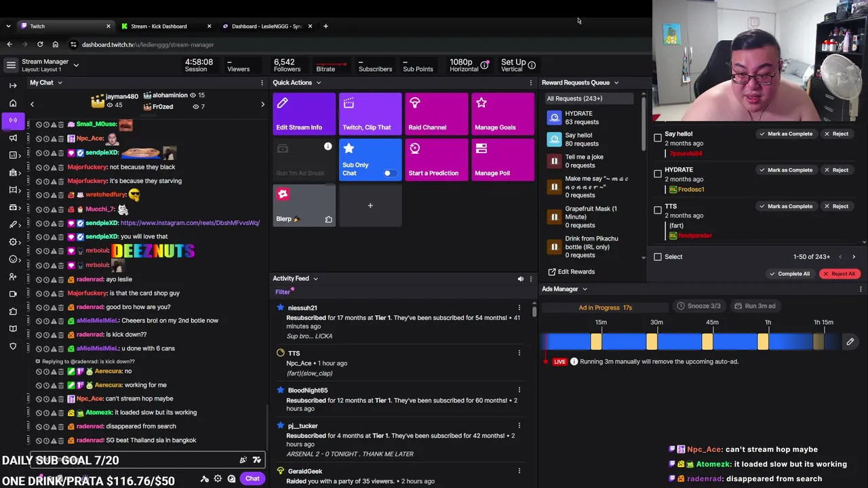Image resolution: width=868 pixels, height=488 pixels.
Task: Open the camera icon in sidebar
Action: 13,294
